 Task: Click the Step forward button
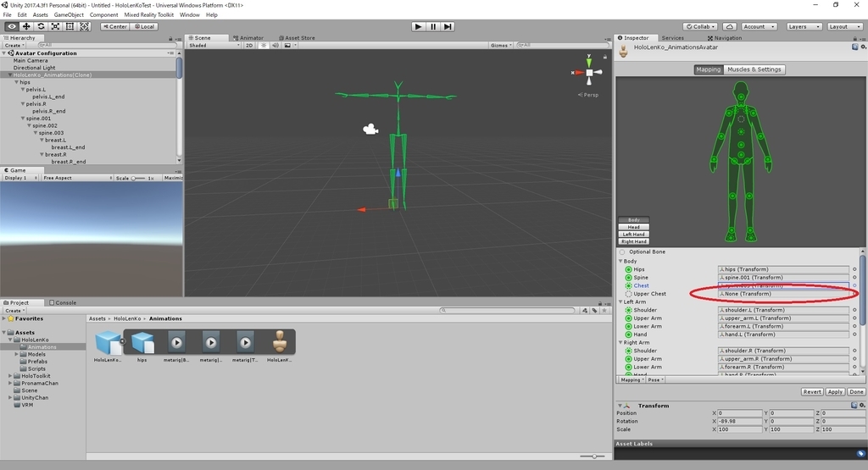click(448, 26)
